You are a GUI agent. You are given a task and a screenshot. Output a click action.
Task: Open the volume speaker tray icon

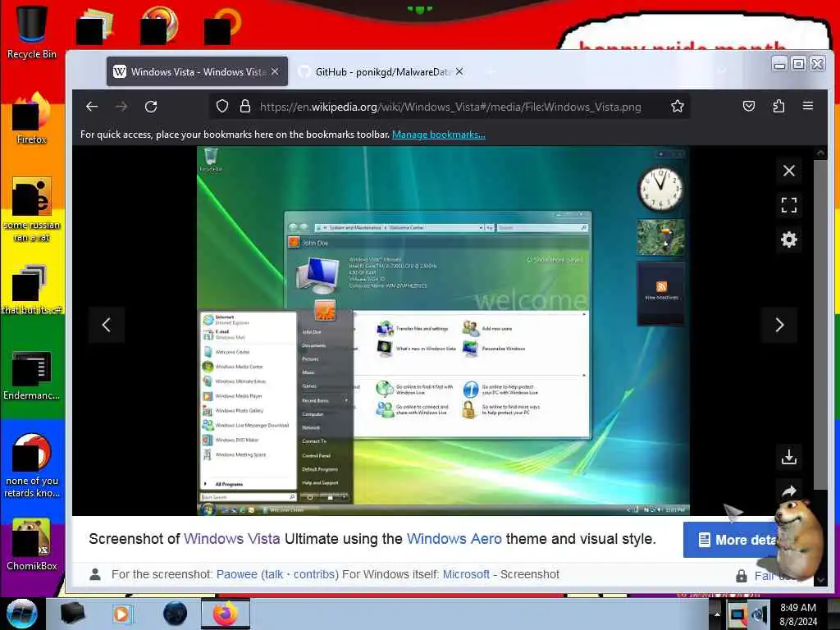coord(759,614)
